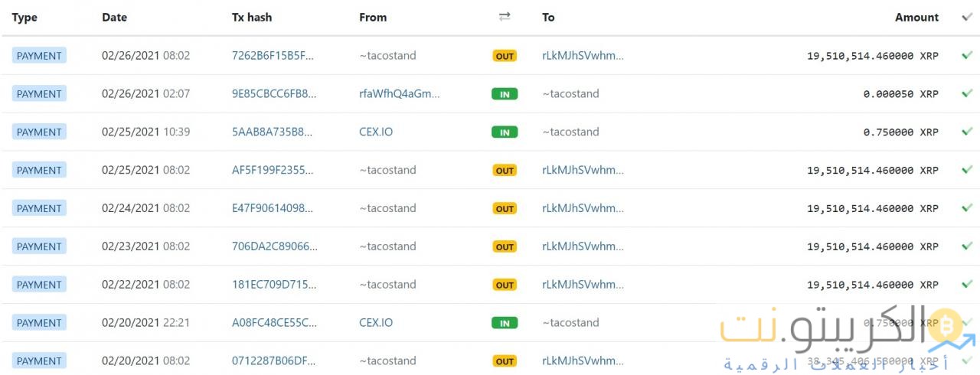
Task: Click PAYMENT type tag on 02/22/2021 row
Action: [39, 285]
